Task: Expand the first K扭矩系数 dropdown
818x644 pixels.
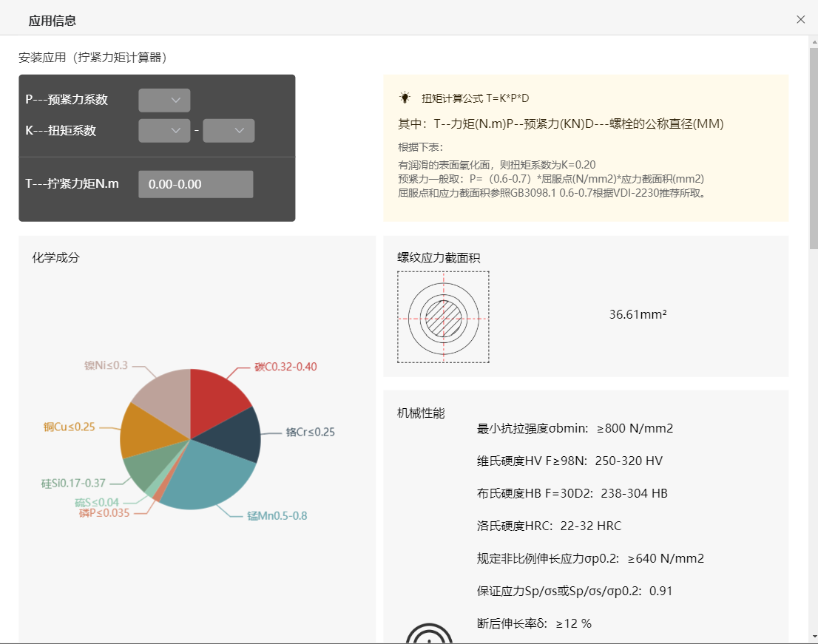Action: coord(164,131)
